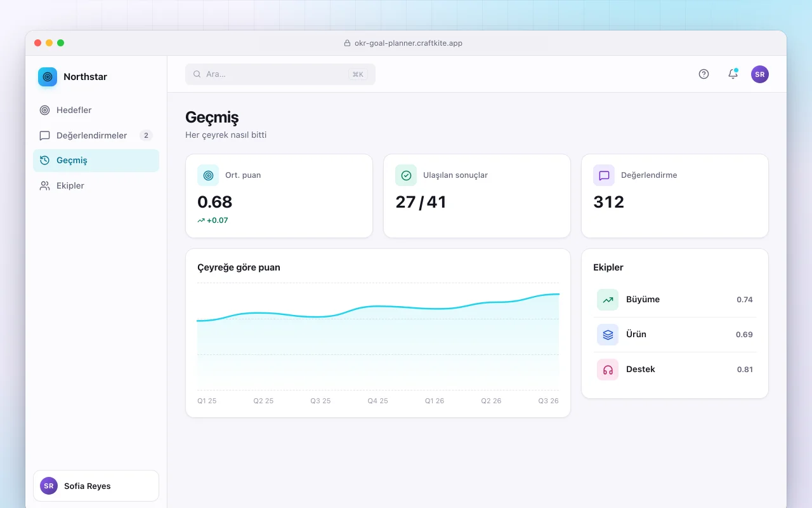Screen dimensions: 812x508
Task: Open the Destek team row
Action: pos(675,370)
